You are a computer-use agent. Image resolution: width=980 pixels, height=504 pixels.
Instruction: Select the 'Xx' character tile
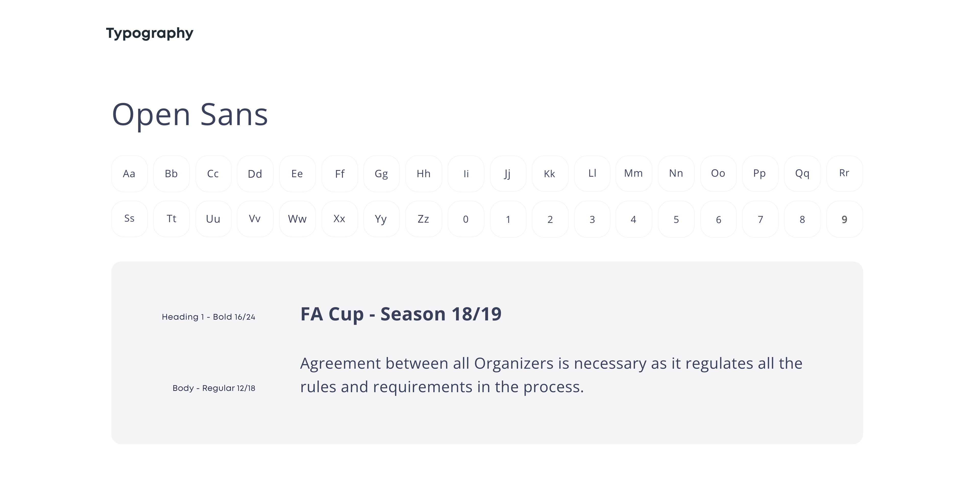tap(339, 219)
